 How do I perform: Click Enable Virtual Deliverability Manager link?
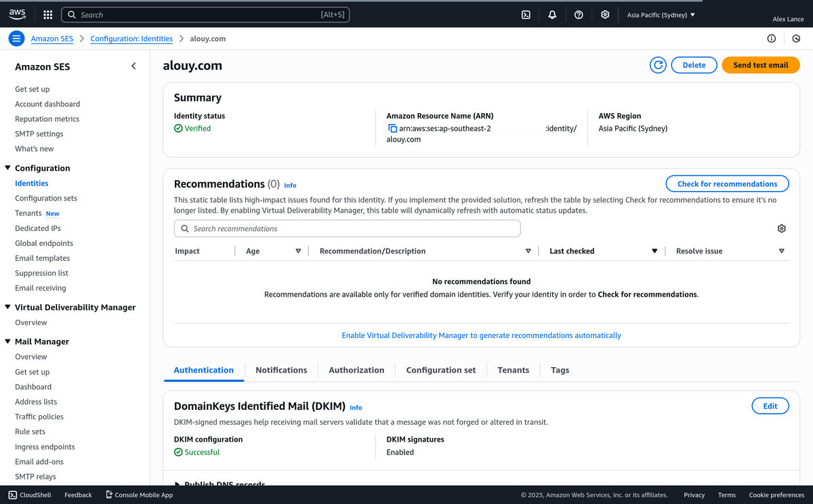pos(481,335)
